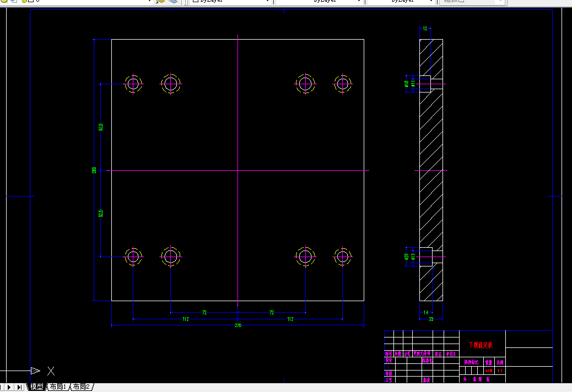
Task: Select the φ18 diameter dimension
Action: click(x=406, y=84)
